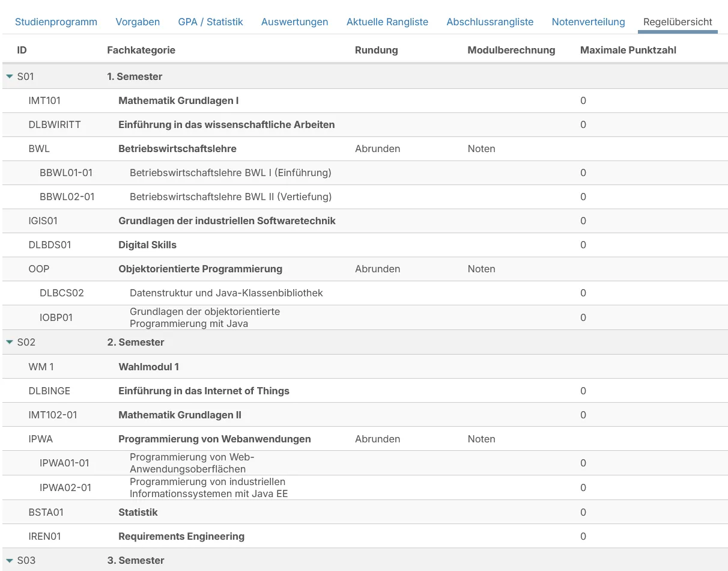Click the Maximale Punktzahl column header
This screenshot has width=728, height=571.
point(628,50)
